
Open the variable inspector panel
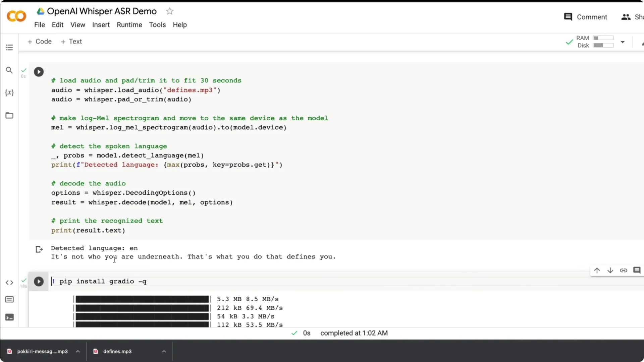point(9,93)
